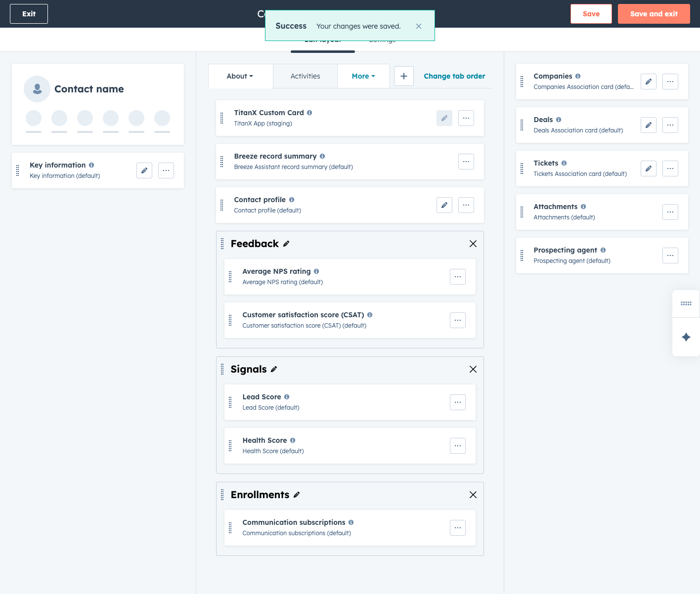The width and height of the screenshot is (700, 594).
Task: Remove the Signals group
Action: [x=473, y=369]
